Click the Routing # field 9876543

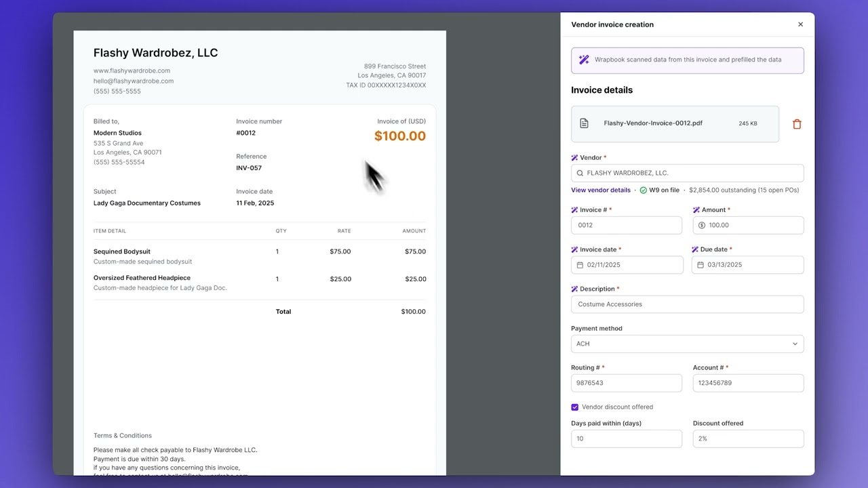coord(627,383)
